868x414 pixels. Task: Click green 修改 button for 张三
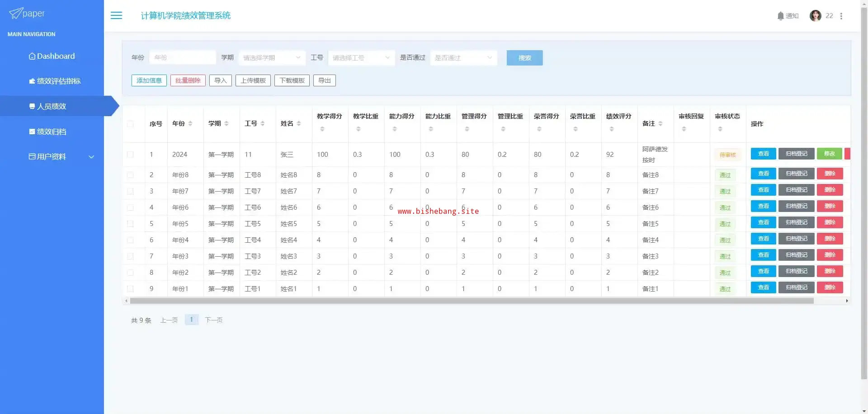830,154
